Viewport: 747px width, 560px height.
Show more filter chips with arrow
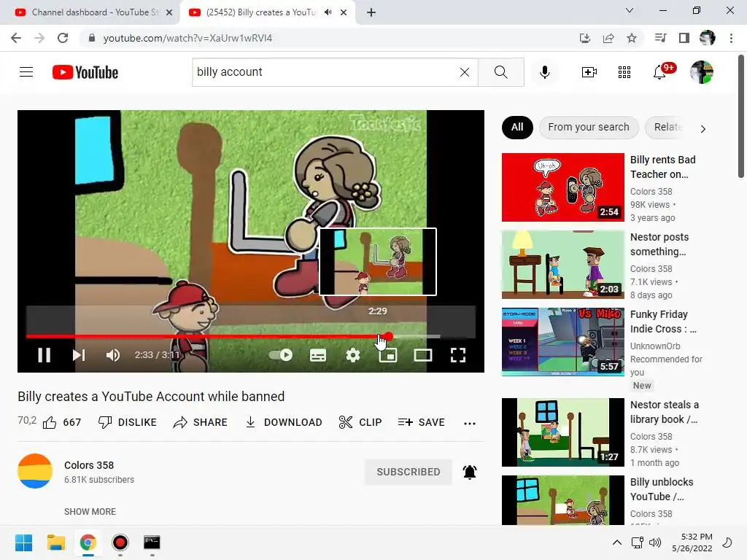click(x=703, y=129)
